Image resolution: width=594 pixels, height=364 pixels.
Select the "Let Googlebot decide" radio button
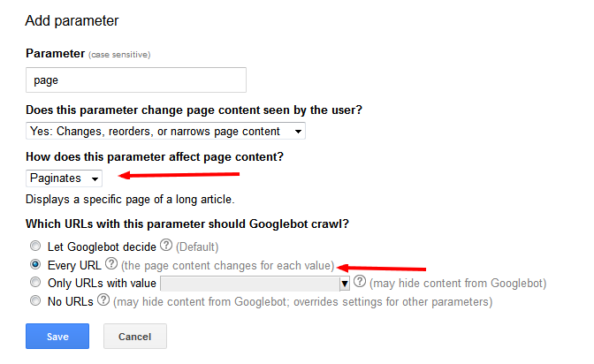[x=34, y=246]
